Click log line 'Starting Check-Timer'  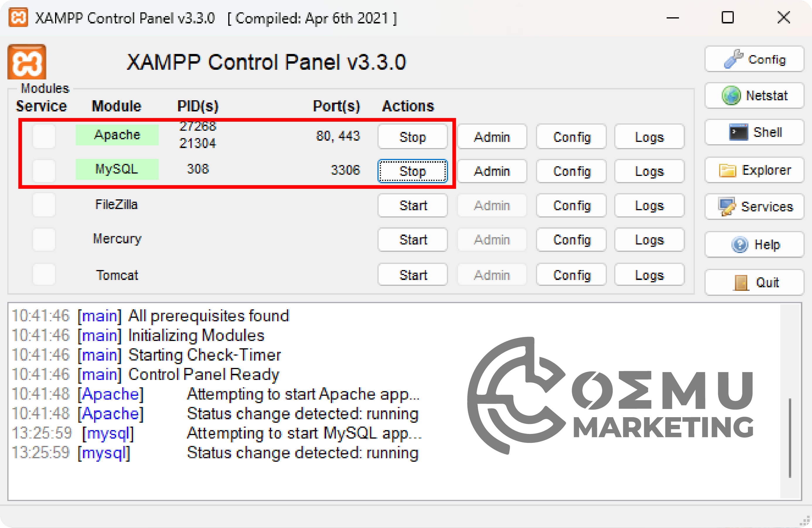coord(204,355)
